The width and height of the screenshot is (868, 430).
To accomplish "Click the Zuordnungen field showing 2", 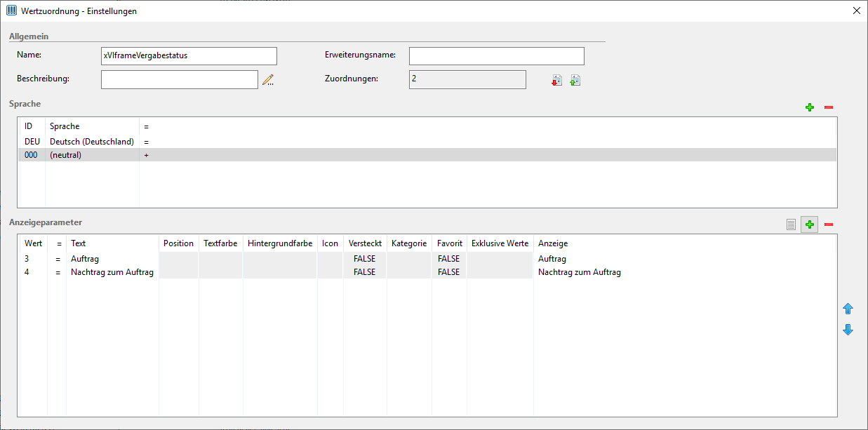I will (467, 79).
